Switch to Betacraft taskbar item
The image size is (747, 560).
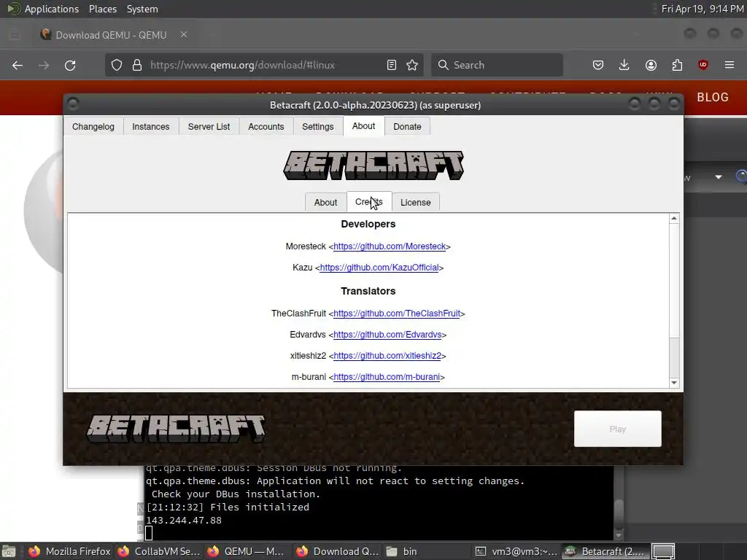point(605,551)
